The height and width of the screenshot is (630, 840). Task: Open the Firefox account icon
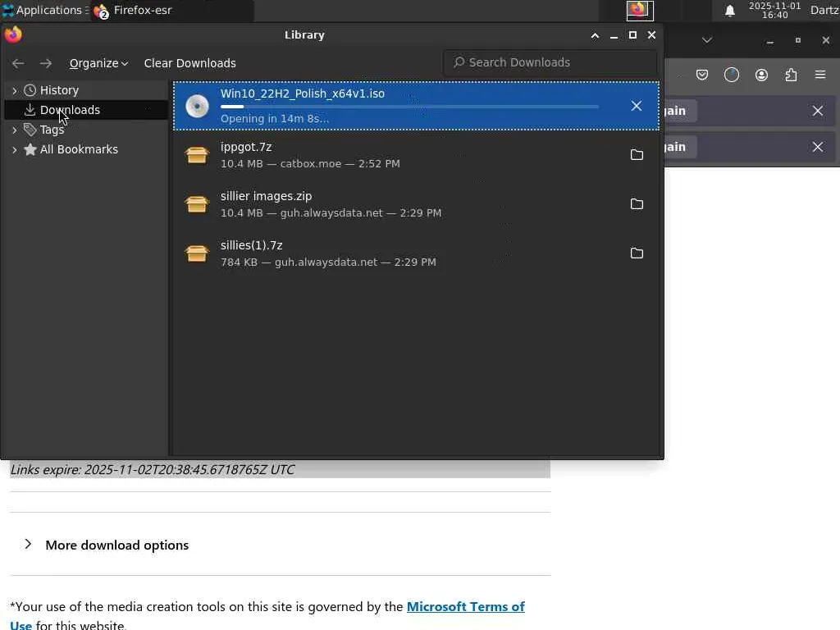761,75
